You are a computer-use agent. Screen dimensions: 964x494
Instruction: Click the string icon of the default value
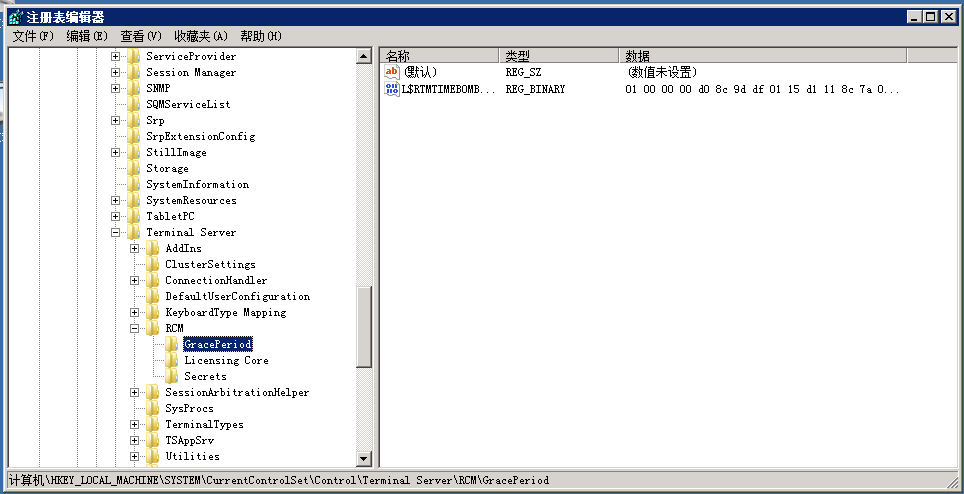coord(392,72)
